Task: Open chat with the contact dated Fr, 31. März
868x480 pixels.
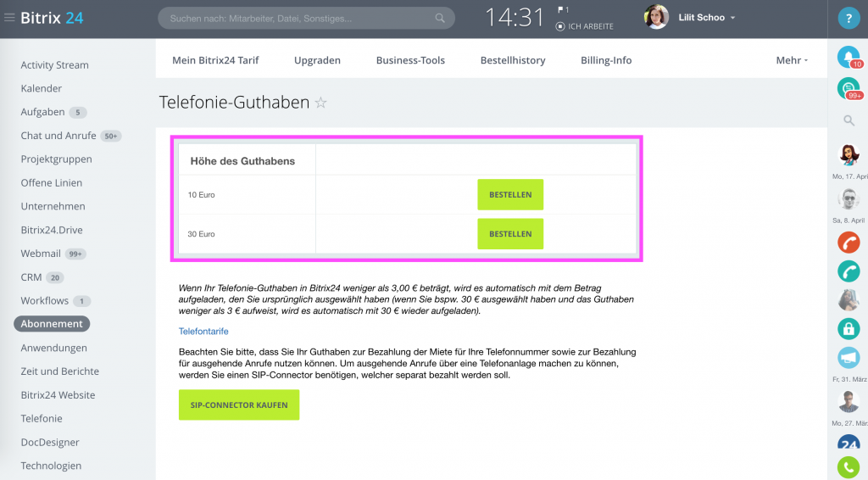Action: (849, 401)
